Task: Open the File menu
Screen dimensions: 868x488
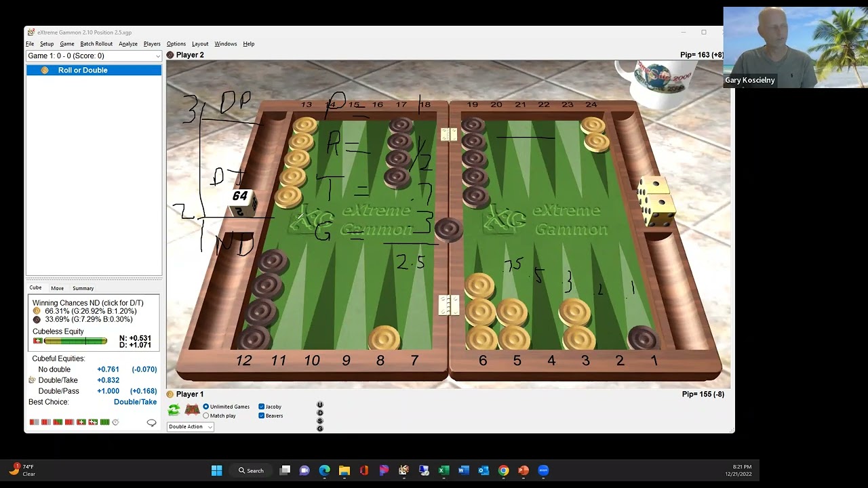Action: [30, 44]
